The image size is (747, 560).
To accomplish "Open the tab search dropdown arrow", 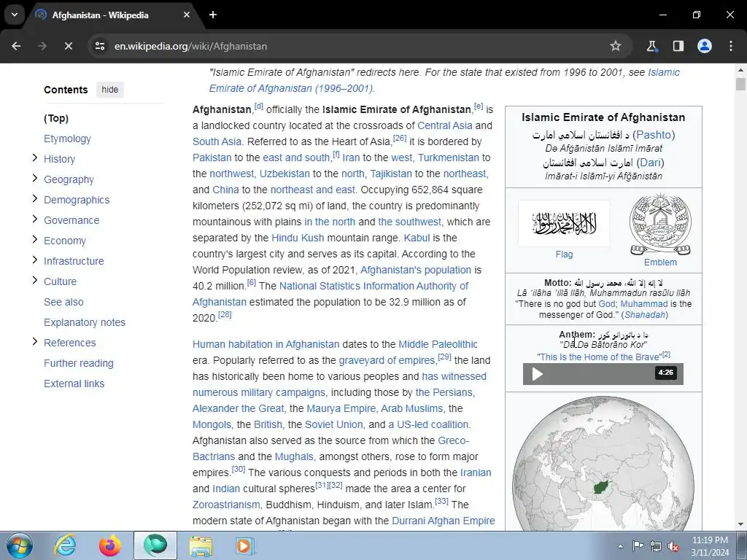I will tap(15, 15).
